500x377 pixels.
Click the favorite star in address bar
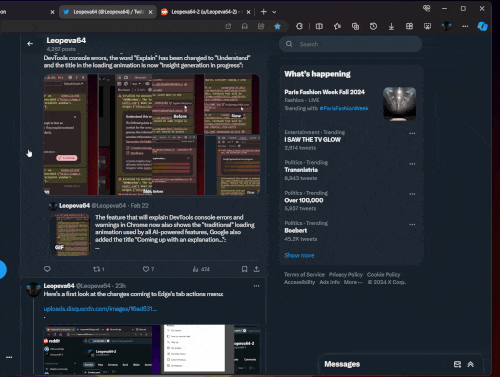(277, 26)
